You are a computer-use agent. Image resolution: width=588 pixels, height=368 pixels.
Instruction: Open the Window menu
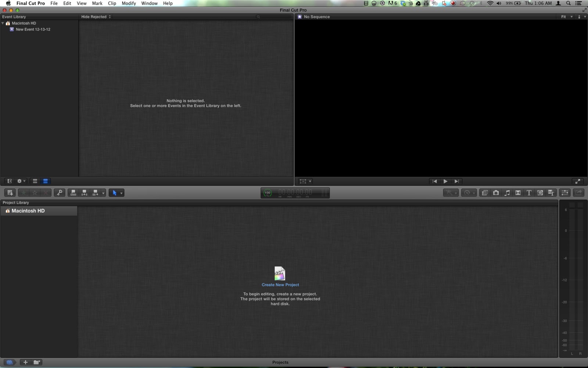pos(150,3)
